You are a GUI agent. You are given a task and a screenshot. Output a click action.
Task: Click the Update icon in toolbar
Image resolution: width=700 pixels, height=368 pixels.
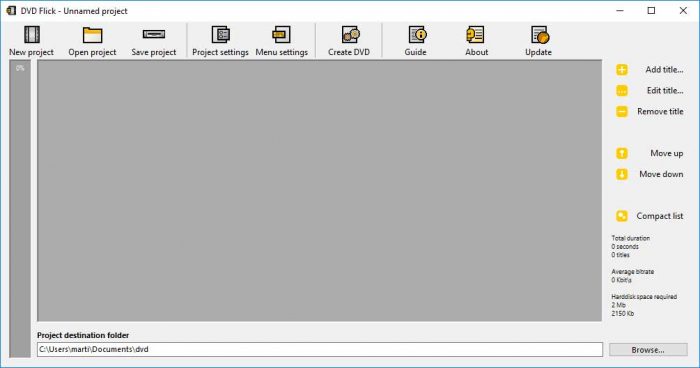[540, 35]
